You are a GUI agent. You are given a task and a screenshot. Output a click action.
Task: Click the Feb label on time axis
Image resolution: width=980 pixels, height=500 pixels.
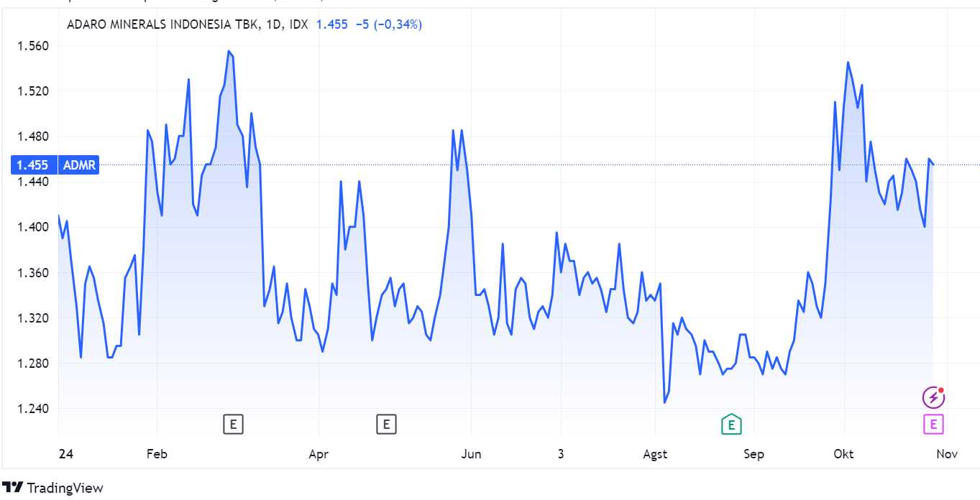click(157, 454)
